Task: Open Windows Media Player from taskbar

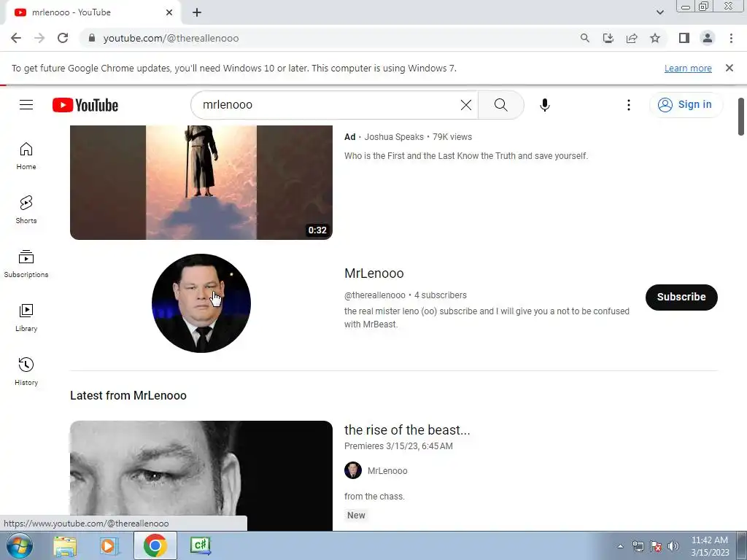Action: coord(109,545)
